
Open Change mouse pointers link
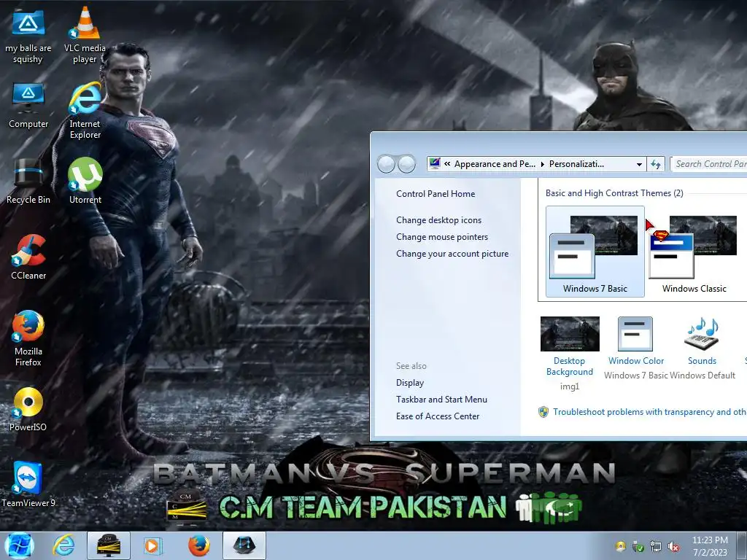(x=442, y=237)
